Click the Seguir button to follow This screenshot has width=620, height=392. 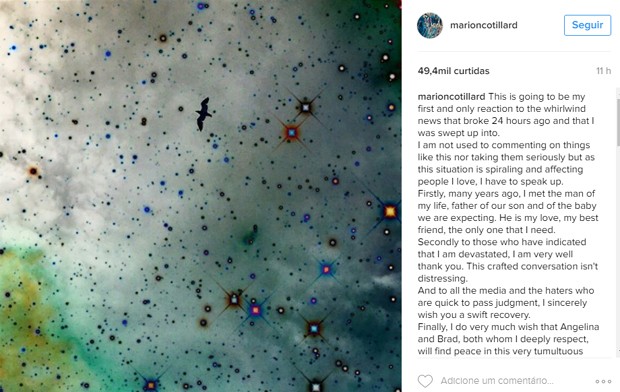coord(587,25)
